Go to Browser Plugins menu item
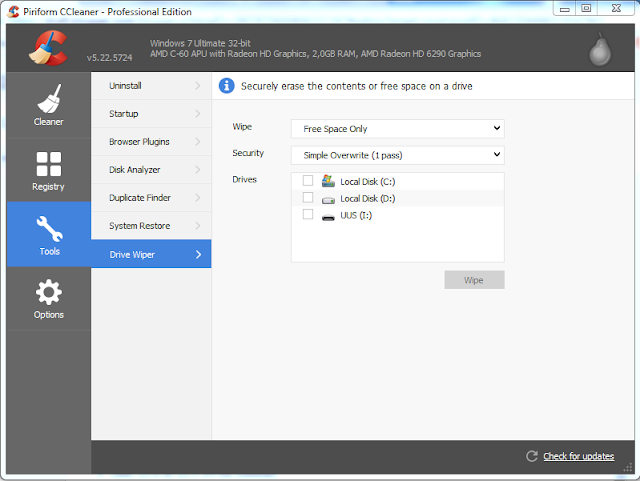 151,142
